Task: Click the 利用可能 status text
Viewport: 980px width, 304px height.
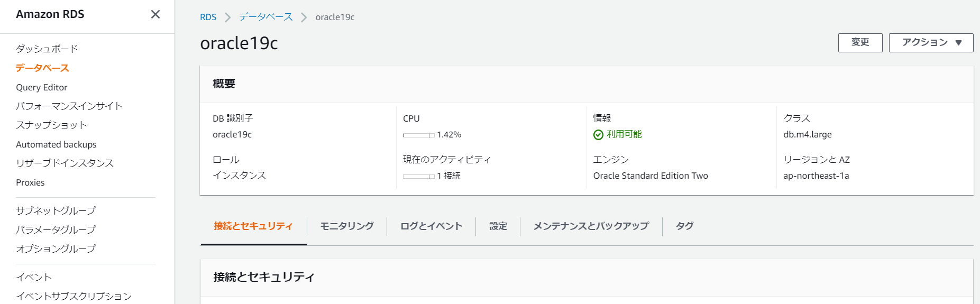Action: pos(624,134)
